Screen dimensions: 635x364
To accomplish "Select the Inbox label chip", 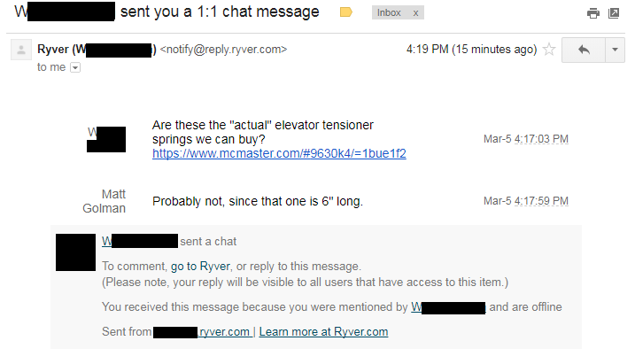I will pyautogui.click(x=389, y=13).
